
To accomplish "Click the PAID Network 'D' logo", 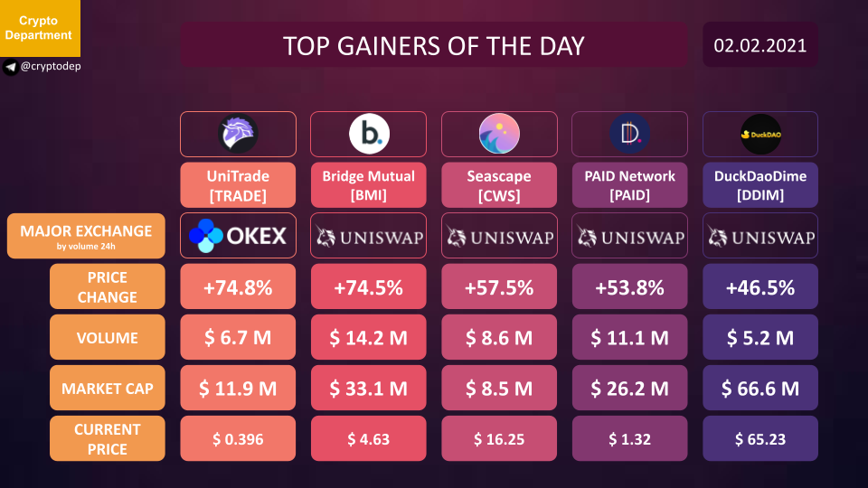I will [629, 134].
